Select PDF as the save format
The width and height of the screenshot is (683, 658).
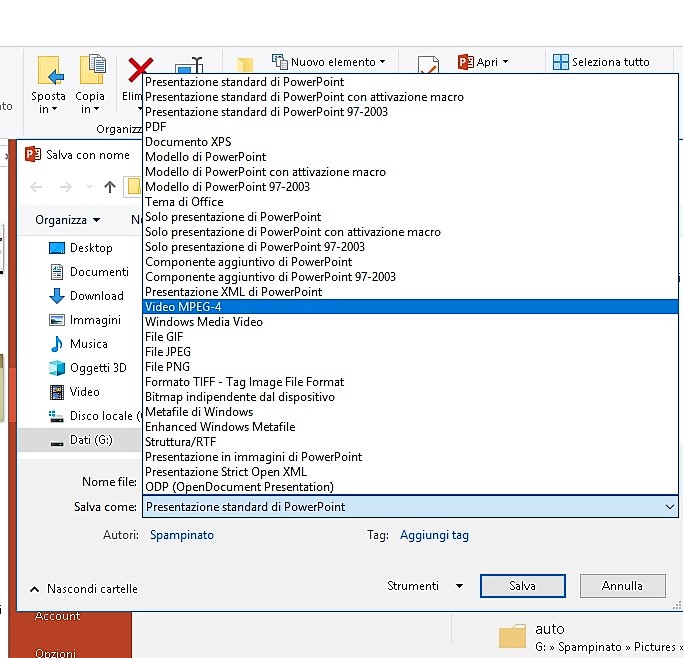click(156, 127)
